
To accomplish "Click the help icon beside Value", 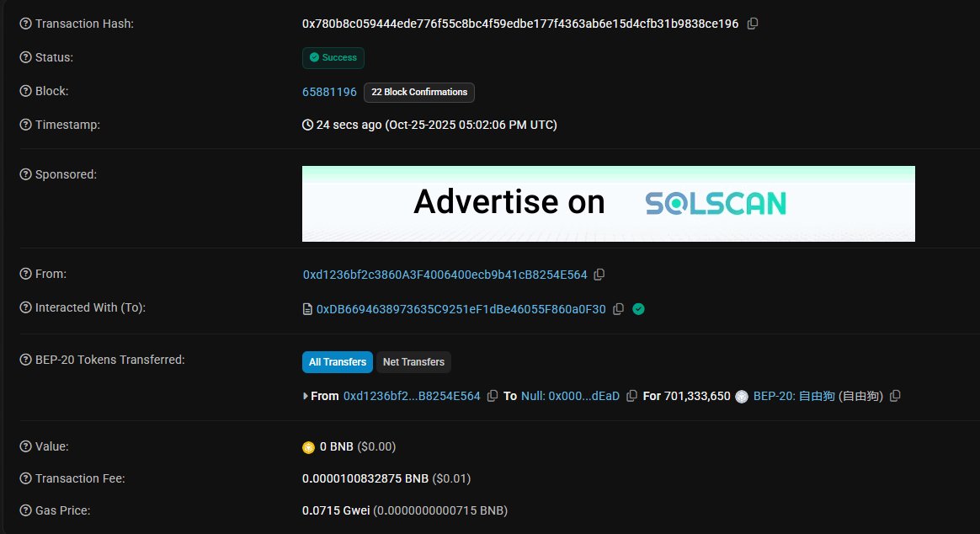I will (x=25, y=446).
